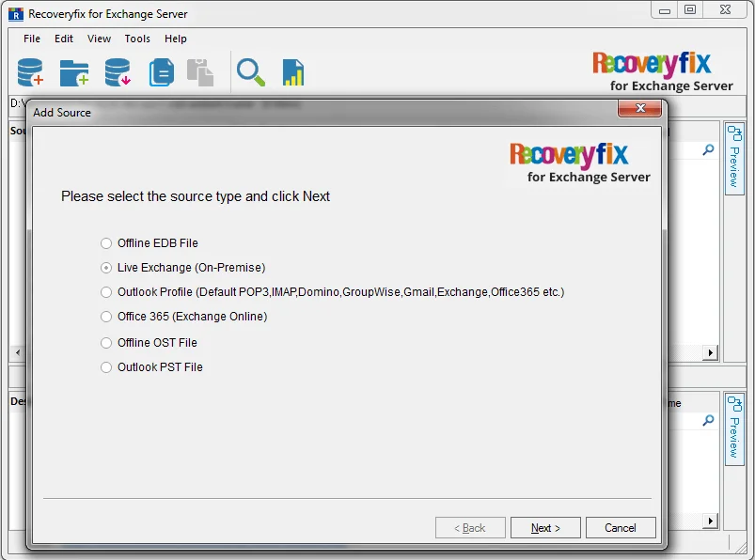
Task: Click the report chart toolbar icon
Action: (x=293, y=72)
